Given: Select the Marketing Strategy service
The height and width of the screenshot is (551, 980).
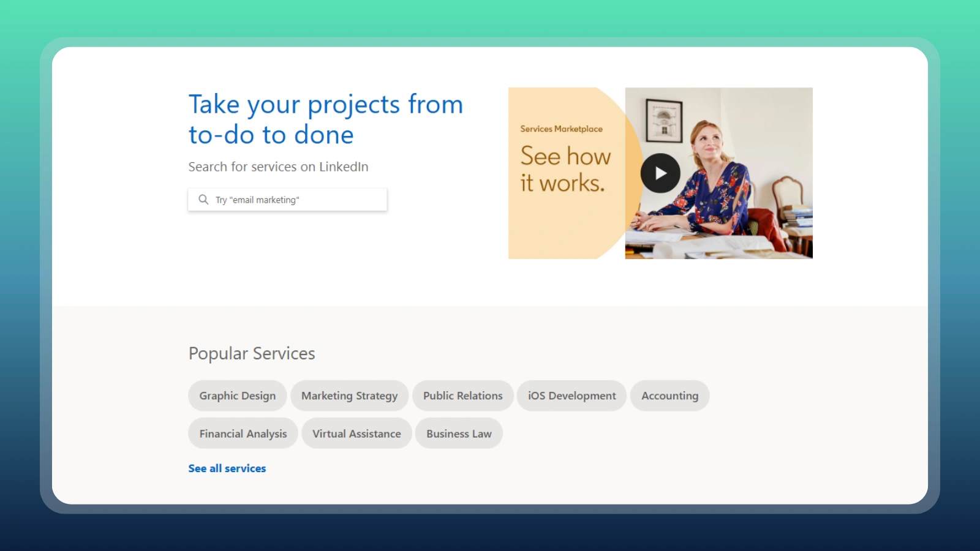Looking at the screenshot, I should coord(350,395).
